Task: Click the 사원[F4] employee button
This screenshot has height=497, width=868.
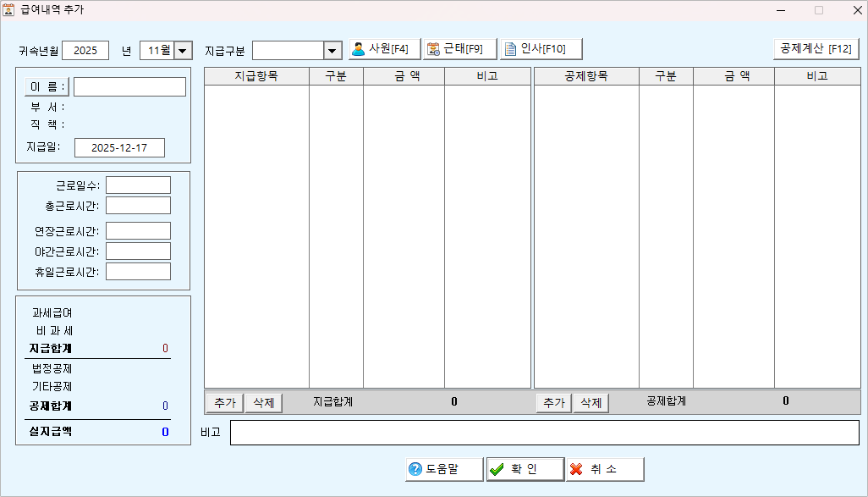Action: click(385, 49)
